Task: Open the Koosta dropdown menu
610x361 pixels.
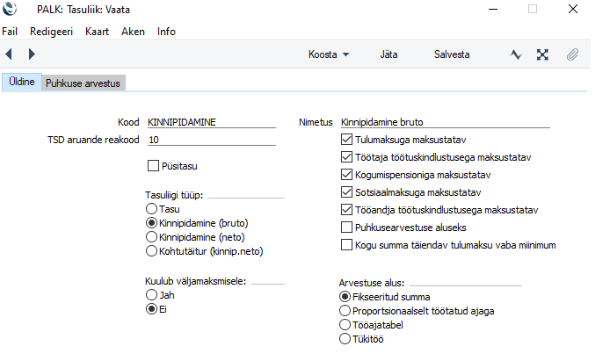Action: [328, 54]
